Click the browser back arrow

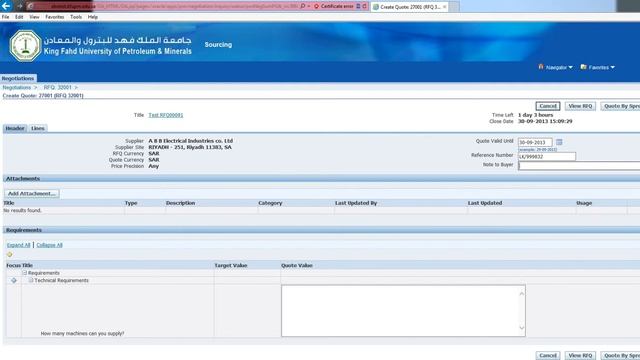(x=6, y=6)
